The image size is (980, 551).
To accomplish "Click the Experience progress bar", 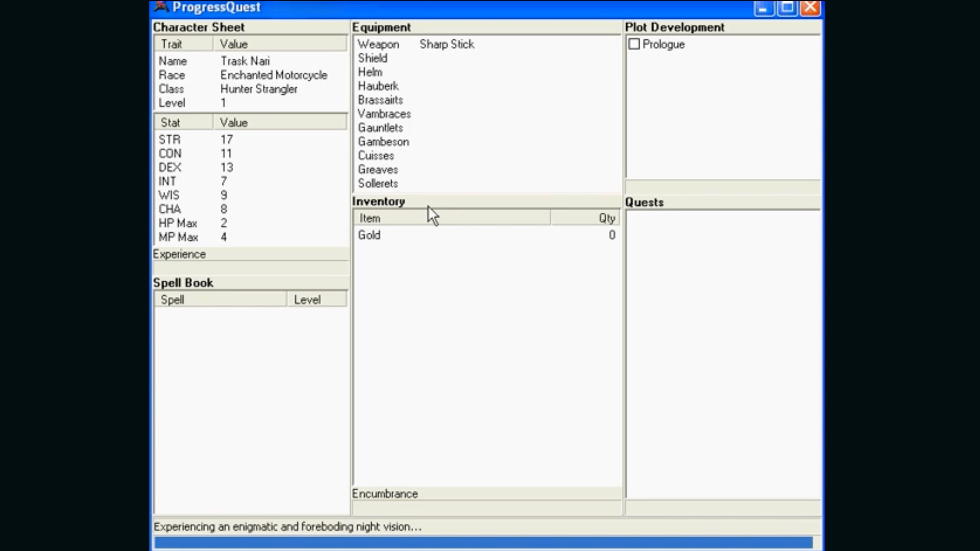I will (250, 268).
